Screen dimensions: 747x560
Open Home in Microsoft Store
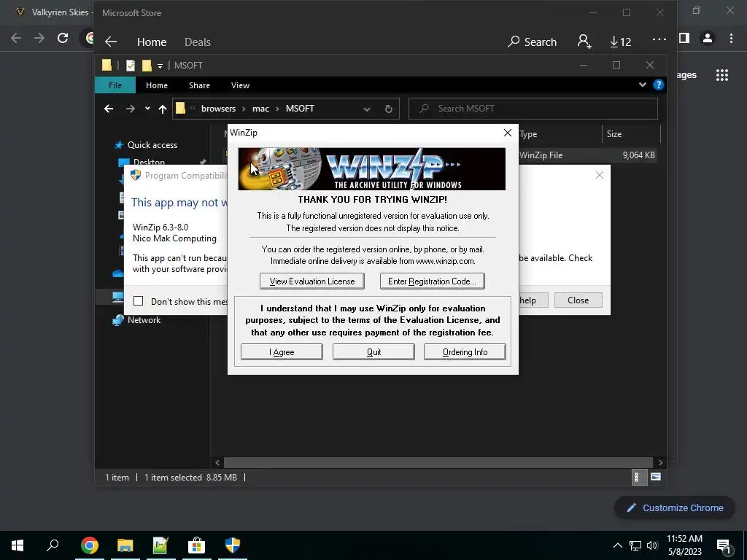pos(152,42)
